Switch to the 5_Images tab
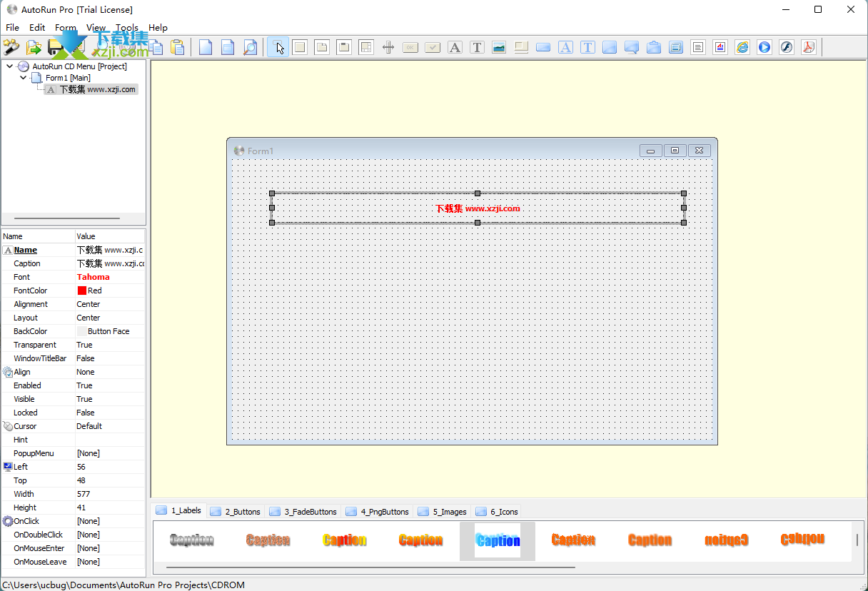868x591 pixels. point(442,512)
